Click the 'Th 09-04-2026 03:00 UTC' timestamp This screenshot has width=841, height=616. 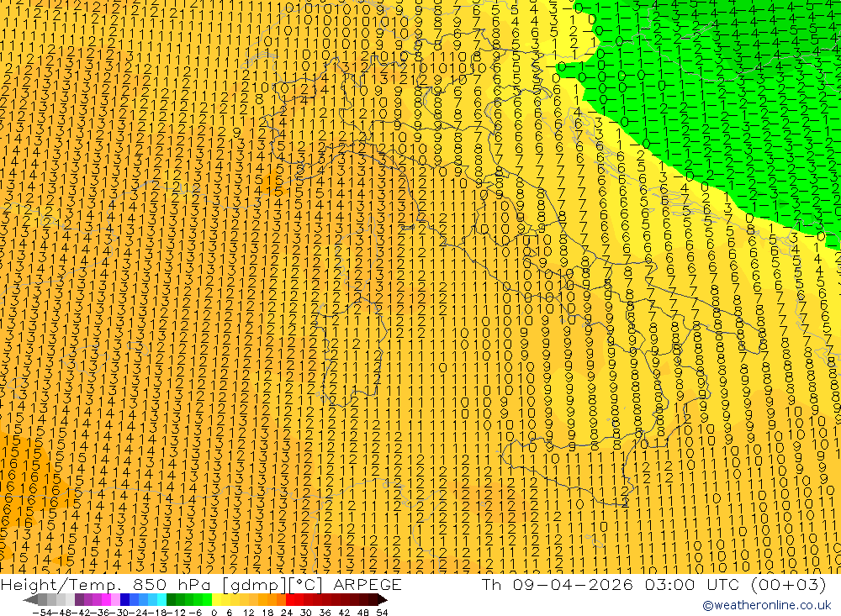pos(611,584)
